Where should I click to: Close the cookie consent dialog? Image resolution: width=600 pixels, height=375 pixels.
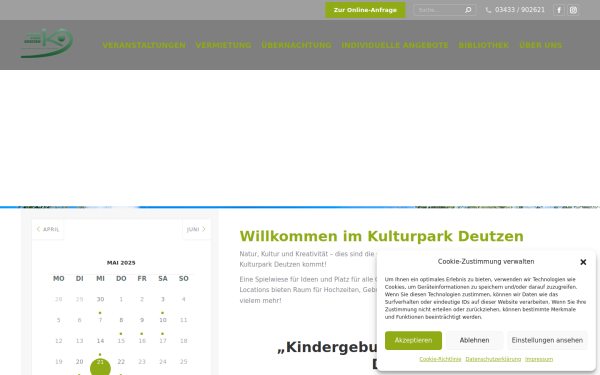[x=583, y=262]
